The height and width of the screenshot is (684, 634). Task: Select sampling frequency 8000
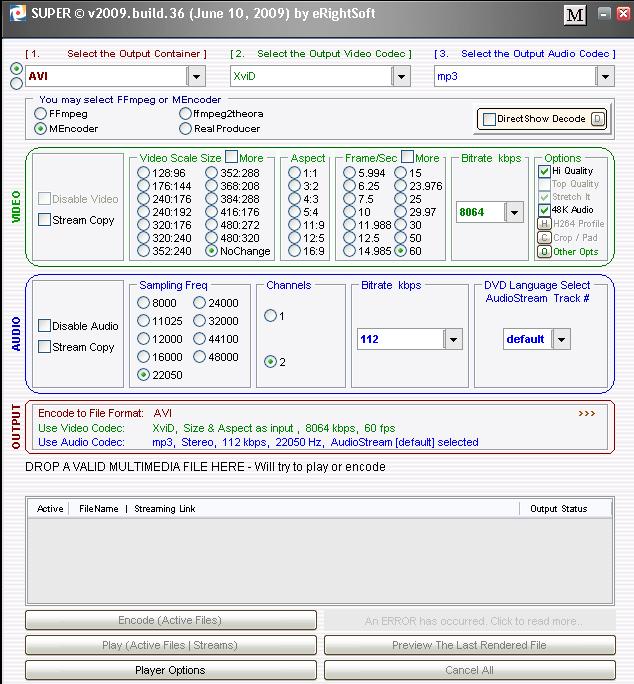(x=143, y=303)
